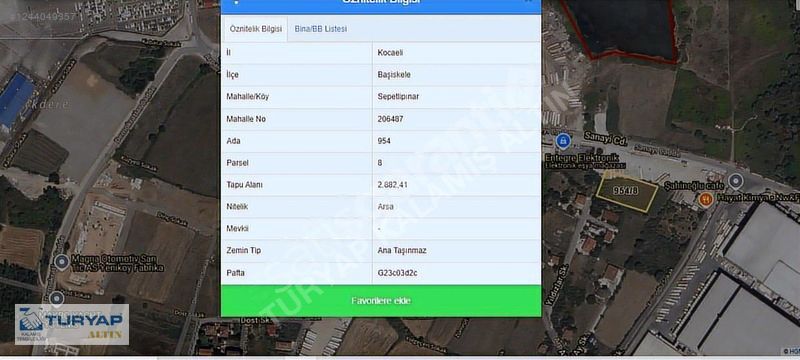Image resolution: width=800 pixels, height=360 pixels.
Task: Switch to the Bina/BB Listesi tab
Action: 320,29
